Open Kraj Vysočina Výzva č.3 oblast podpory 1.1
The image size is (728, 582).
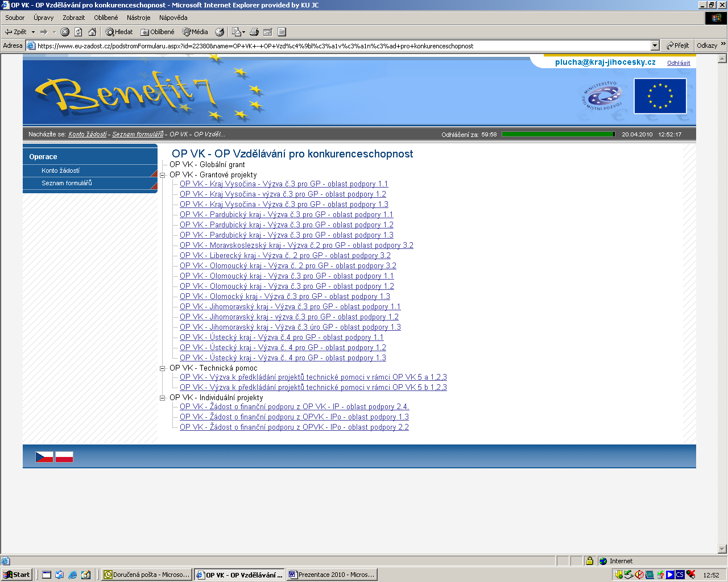(284, 184)
